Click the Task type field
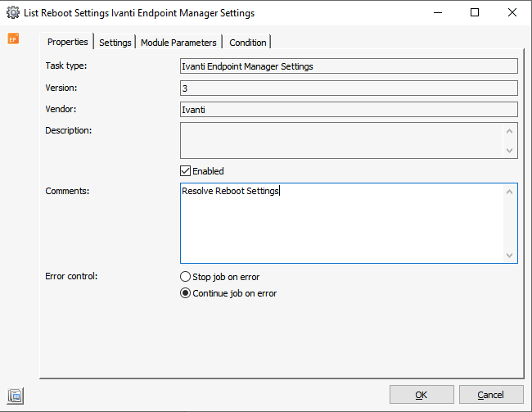 (x=349, y=66)
